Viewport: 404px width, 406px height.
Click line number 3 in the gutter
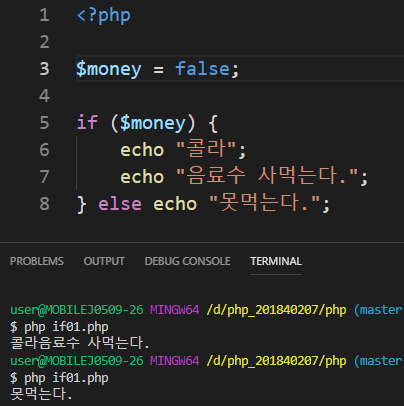[x=44, y=69]
